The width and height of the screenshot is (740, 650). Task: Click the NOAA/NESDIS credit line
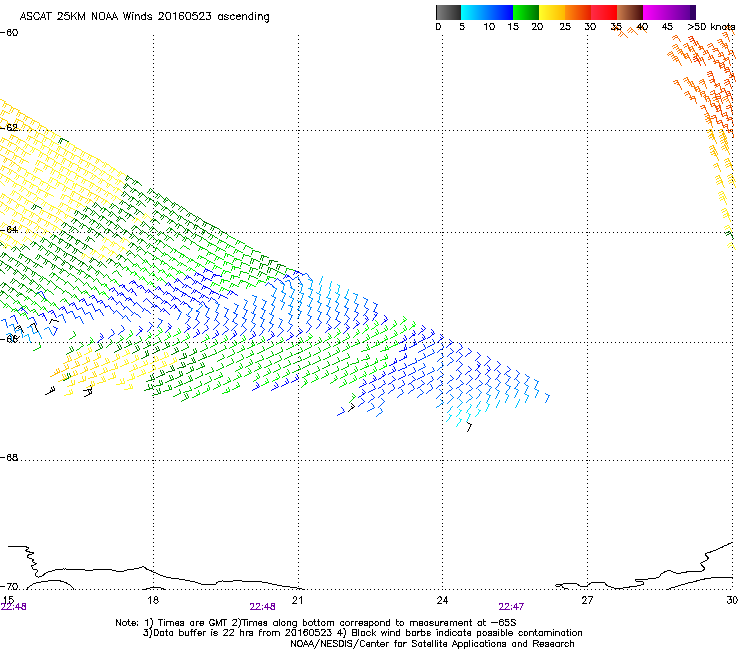pyautogui.click(x=432, y=644)
